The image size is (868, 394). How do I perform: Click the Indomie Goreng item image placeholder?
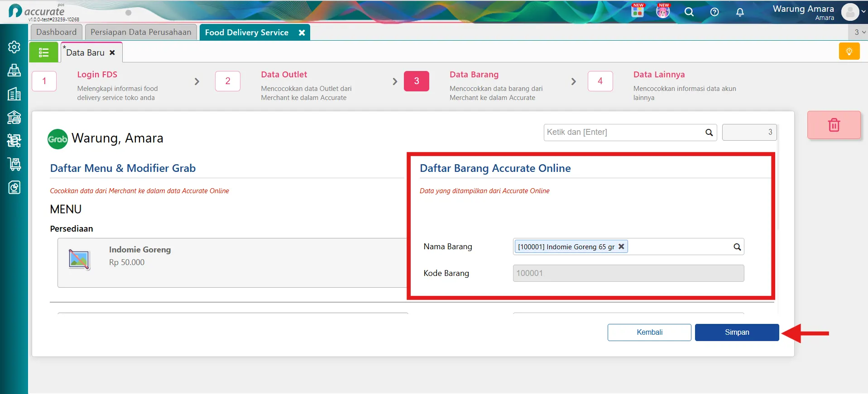(x=79, y=259)
